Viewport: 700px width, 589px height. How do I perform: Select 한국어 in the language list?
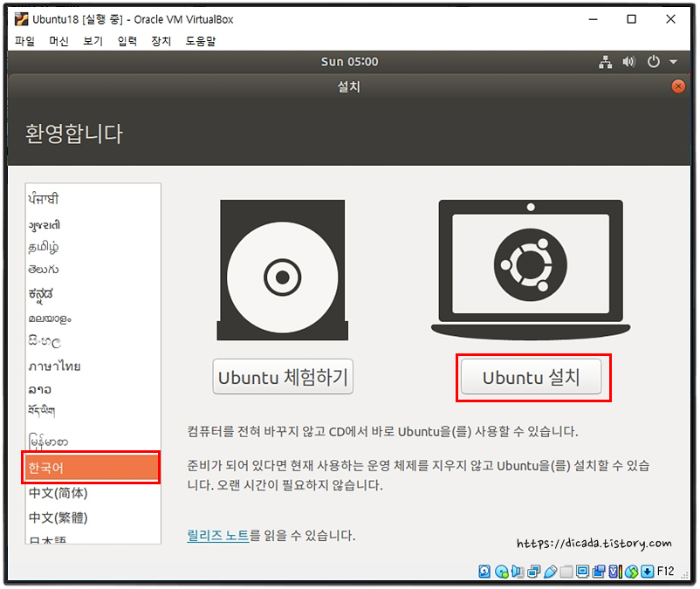(x=92, y=467)
